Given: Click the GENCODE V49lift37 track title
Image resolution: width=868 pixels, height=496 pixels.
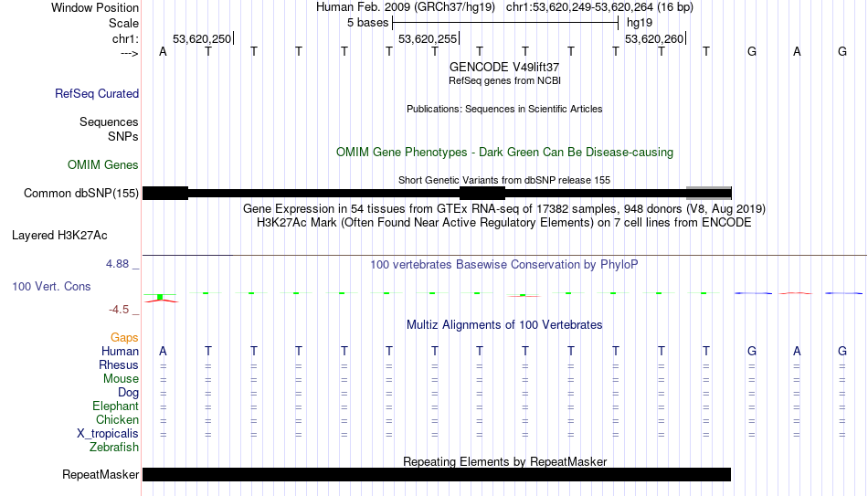Looking at the screenshot, I should click(504, 67).
